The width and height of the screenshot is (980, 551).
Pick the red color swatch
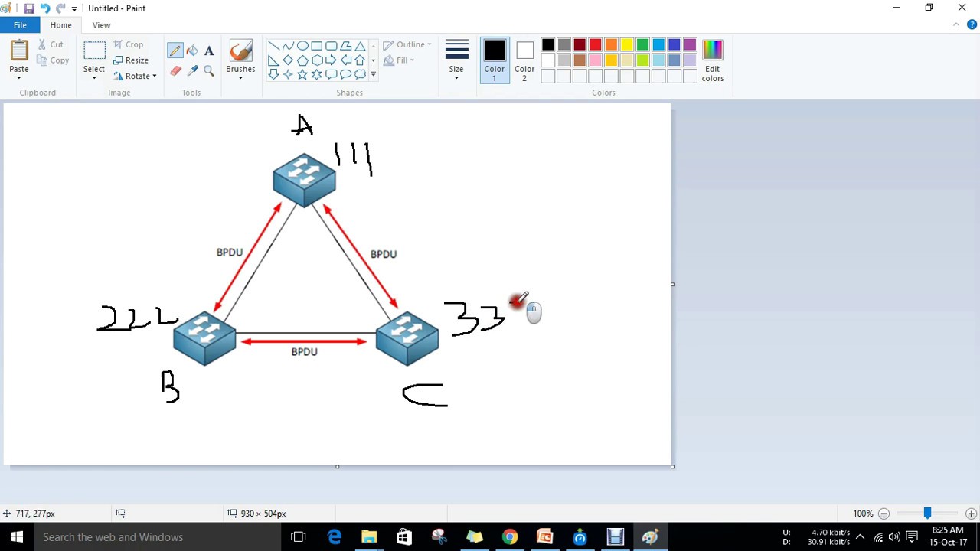click(595, 45)
